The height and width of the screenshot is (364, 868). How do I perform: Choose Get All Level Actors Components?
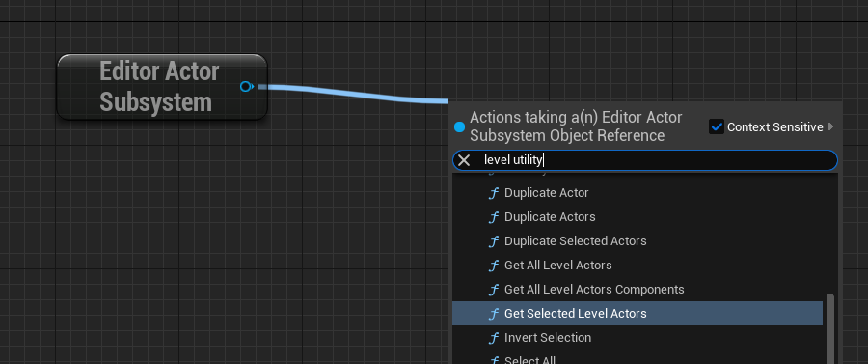click(637, 290)
